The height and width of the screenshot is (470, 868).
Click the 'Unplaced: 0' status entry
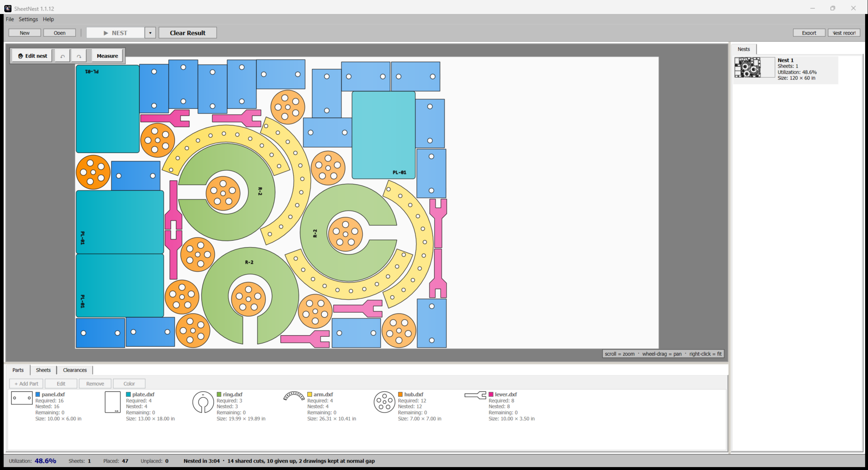click(154, 461)
